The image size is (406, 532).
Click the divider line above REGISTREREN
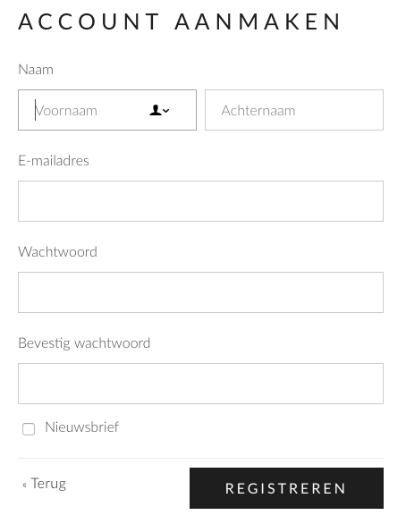click(200, 458)
